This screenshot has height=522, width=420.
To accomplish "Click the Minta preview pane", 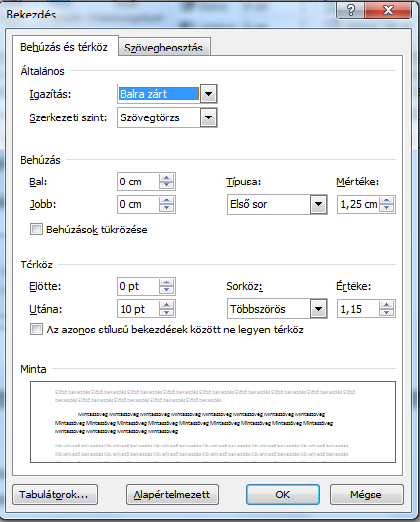I will pyautogui.click(x=213, y=422).
